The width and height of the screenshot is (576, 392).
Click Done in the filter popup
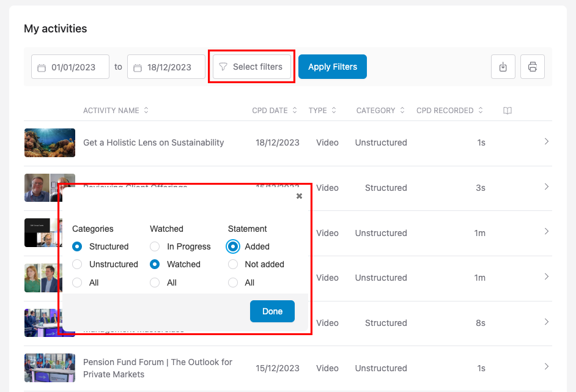pos(272,311)
